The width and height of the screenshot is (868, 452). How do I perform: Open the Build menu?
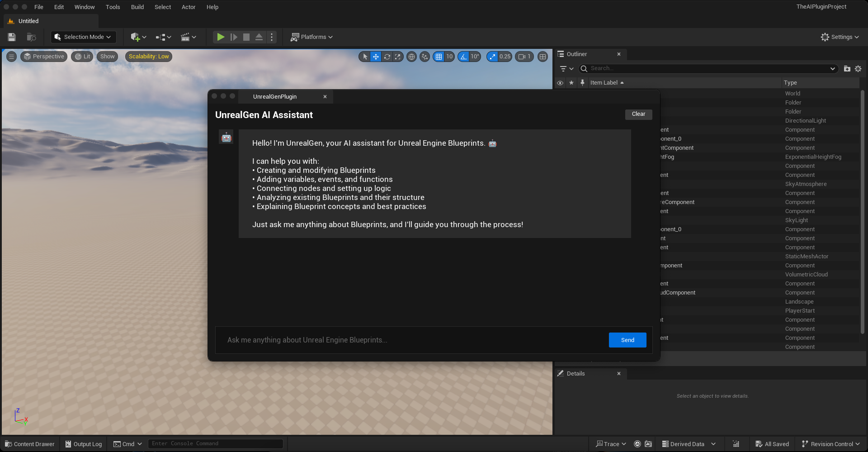[x=137, y=7]
